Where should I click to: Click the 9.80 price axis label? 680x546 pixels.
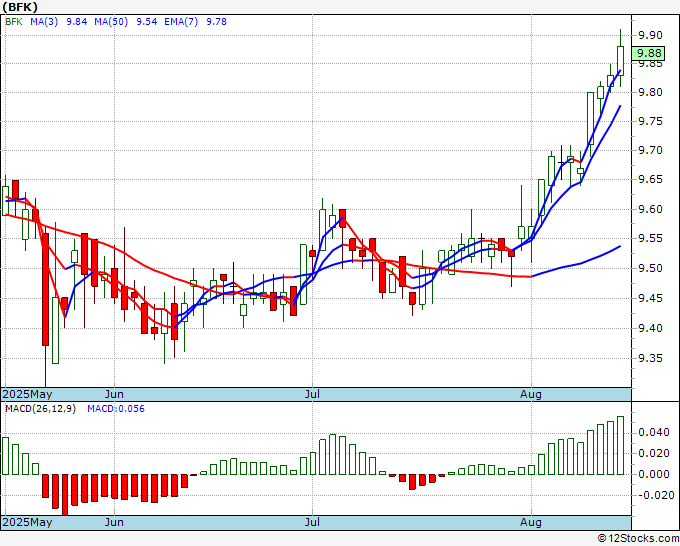[651, 92]
